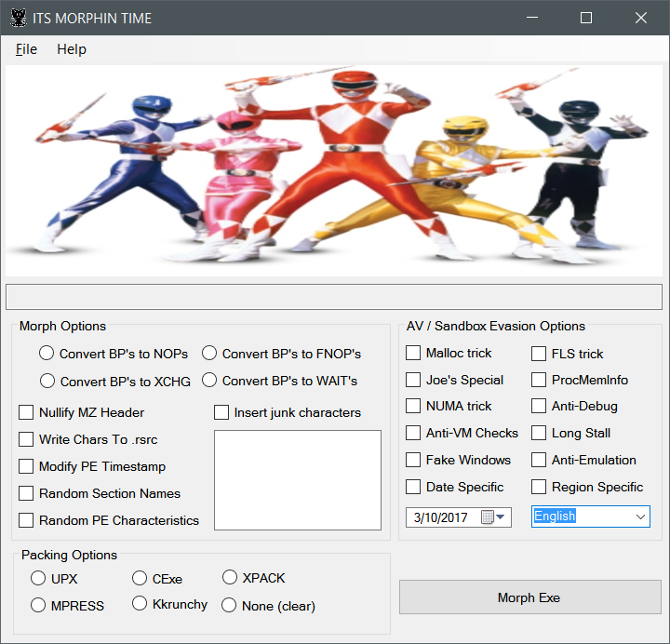
Task: Enable Anti-Emulation checkbox
Action: click(539, 460)
